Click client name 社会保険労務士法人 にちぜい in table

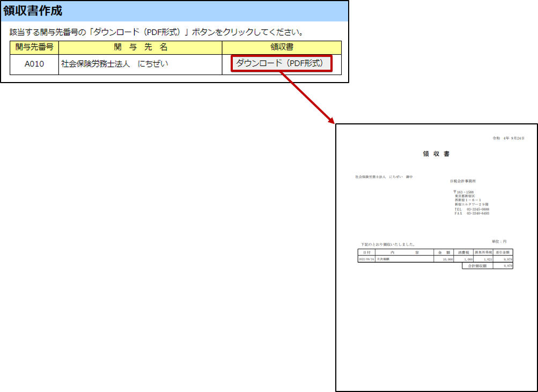pos(114,64)
